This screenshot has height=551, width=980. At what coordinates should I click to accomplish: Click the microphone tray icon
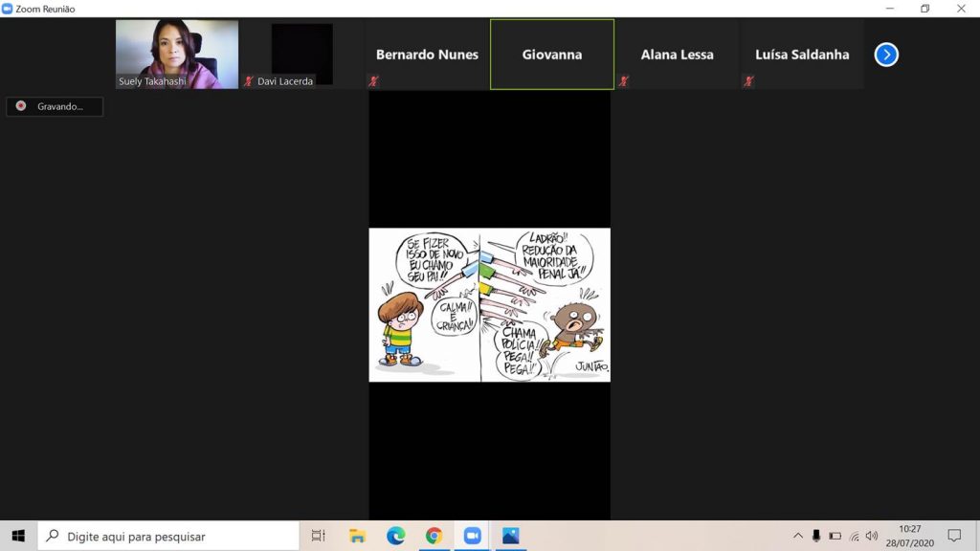[816, 536]
